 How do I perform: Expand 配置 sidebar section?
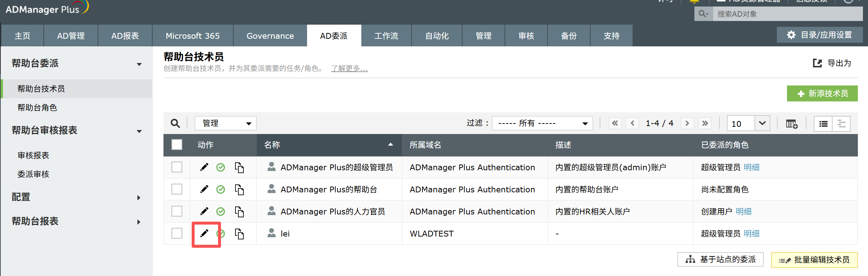pos(139,198)
